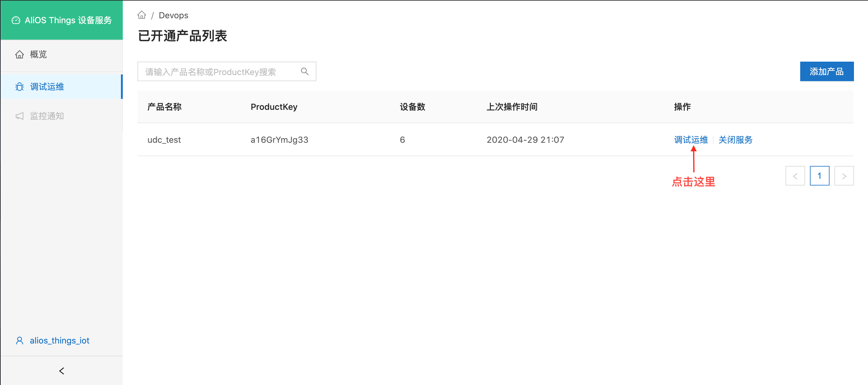Click the megaphone icon beside 监控通知
Image resolution: width=868 pixels, height=385 pixels.
(20, 116)
